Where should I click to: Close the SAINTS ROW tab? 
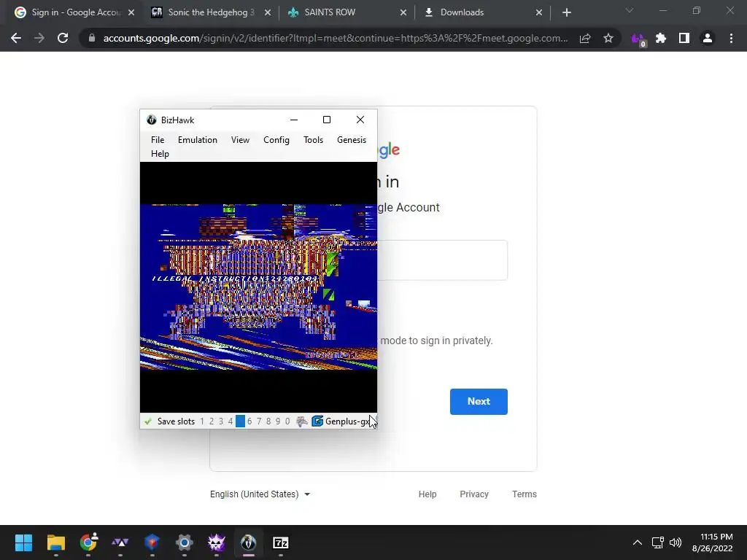pos(403,13)
